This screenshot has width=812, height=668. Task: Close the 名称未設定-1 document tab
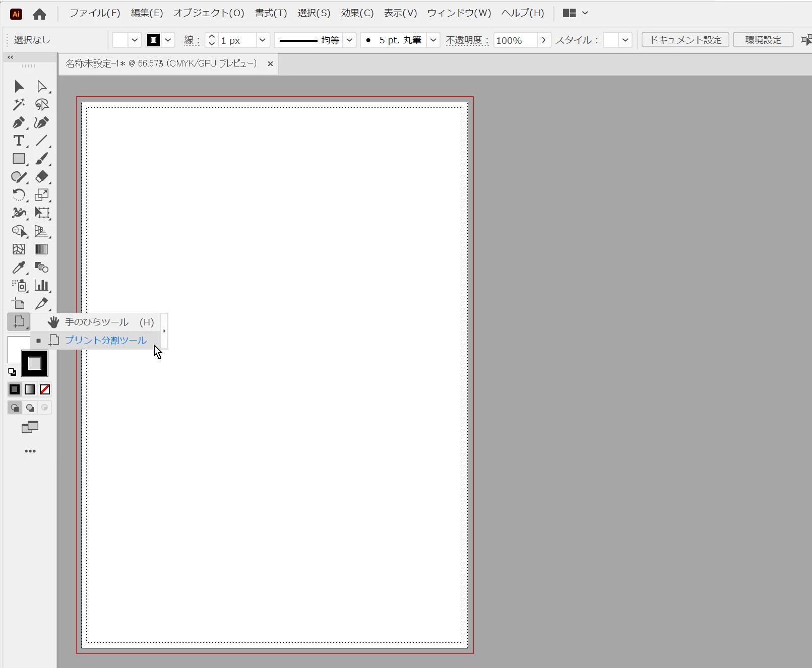click(x=270, y=64)
